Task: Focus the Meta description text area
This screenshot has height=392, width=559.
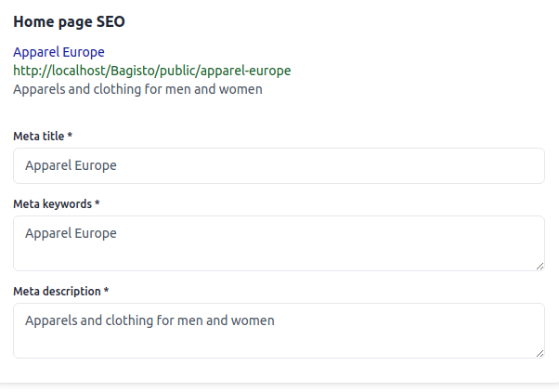Action: tap(279, 331)
